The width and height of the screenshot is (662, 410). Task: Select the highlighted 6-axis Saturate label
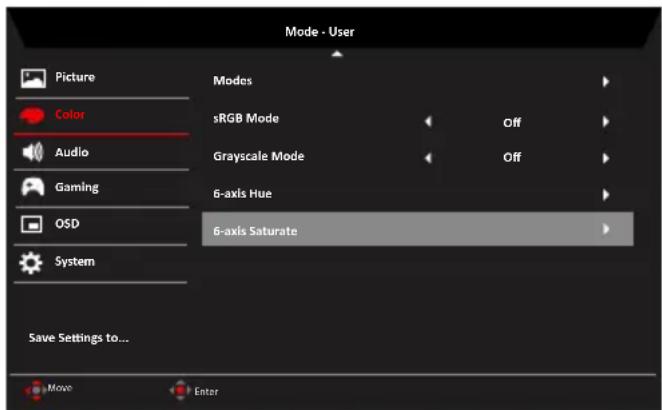(255, 231)
